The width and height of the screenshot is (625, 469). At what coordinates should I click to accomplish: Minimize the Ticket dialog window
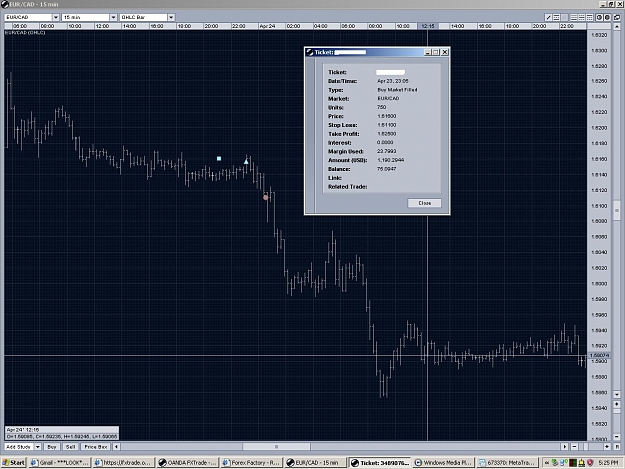(427, 52)
